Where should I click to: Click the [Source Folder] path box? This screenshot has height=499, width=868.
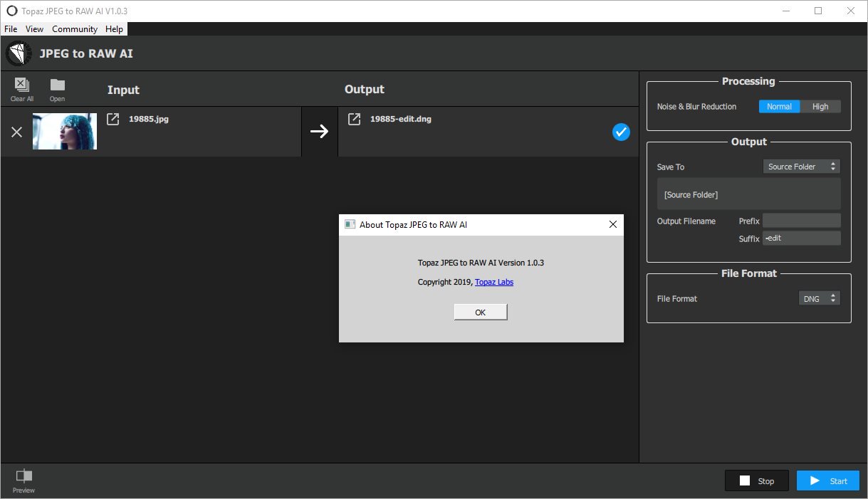click(x=748, y=194)
